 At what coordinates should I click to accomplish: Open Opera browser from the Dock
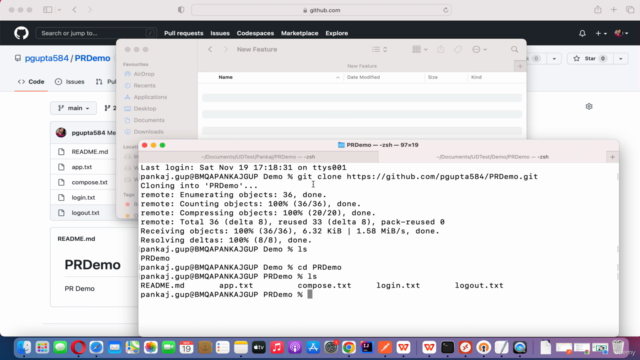pyautogui.click(x=78, y=347)
